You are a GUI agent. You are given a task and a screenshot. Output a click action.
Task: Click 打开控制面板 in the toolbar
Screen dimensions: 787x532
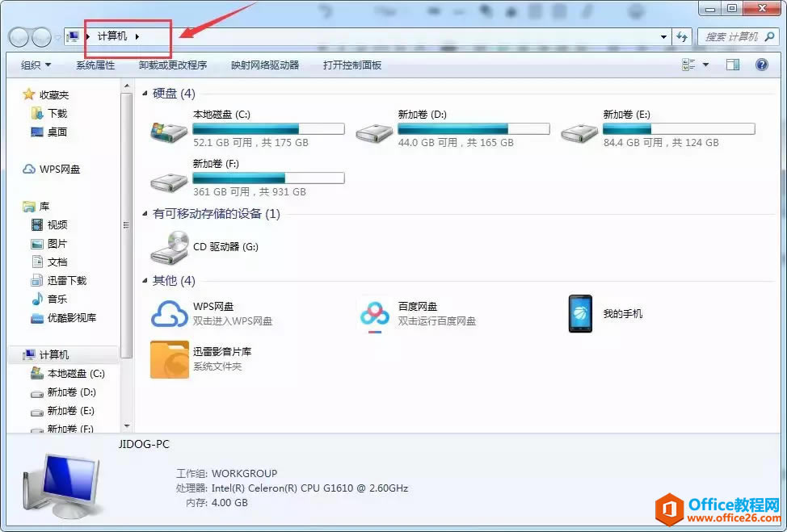tap(352, 65)
